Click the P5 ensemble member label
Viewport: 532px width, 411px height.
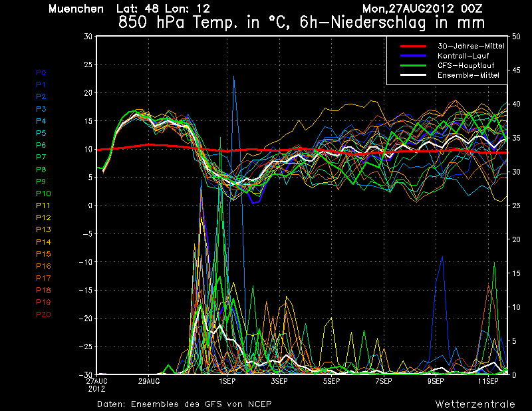point(41,133)
